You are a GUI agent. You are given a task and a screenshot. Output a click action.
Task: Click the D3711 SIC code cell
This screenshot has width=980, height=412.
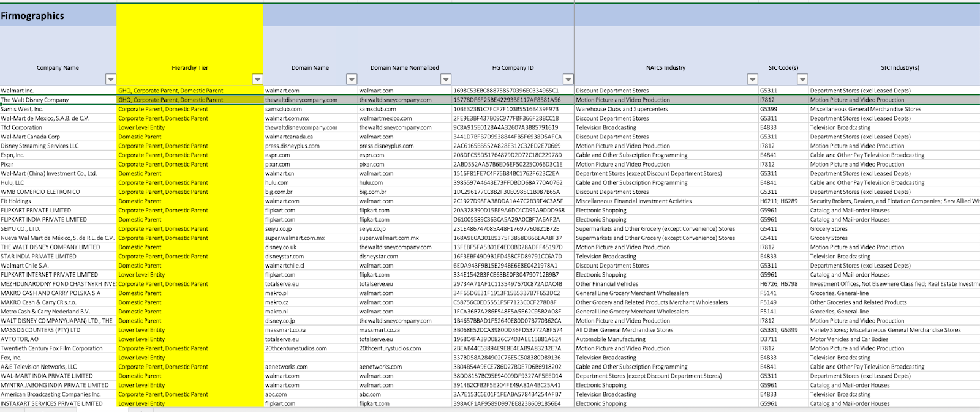coord(769,339)
